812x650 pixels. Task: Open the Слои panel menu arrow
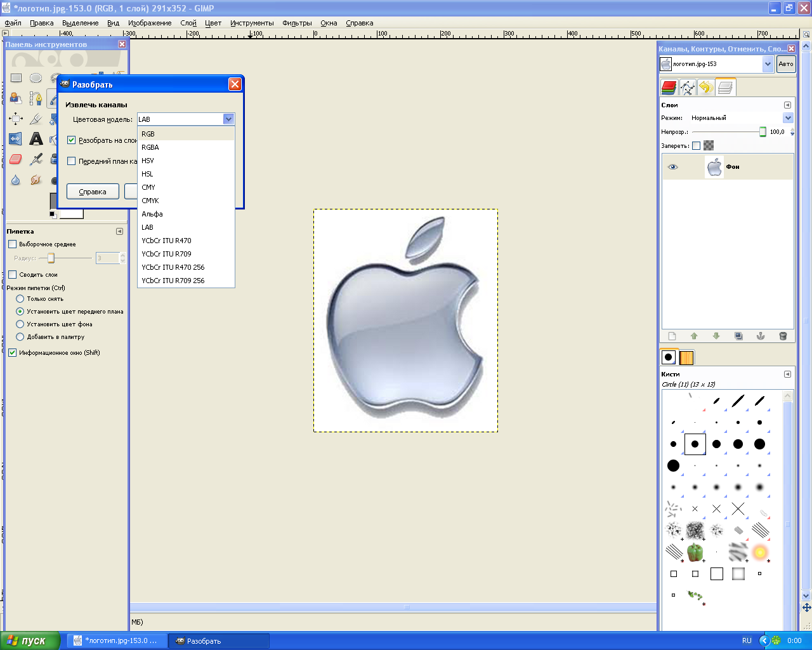pyautogui.click(x=787, y=105)
